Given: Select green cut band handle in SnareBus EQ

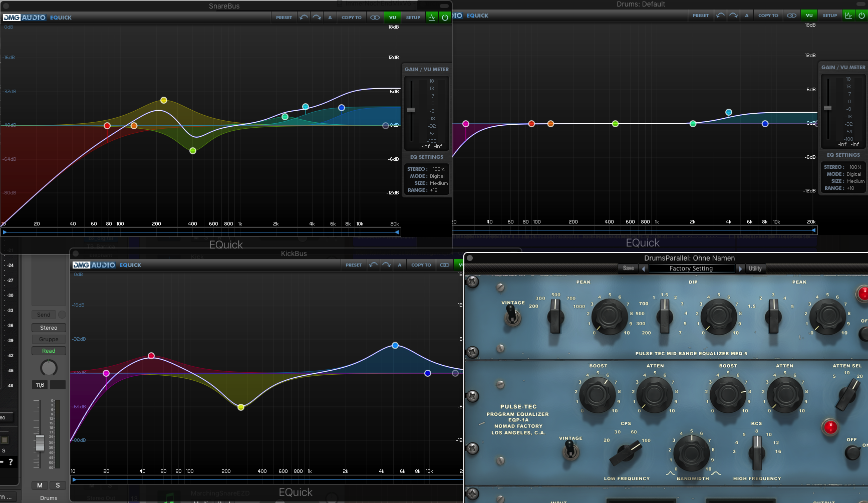Looking at the screenshot, I should (x=193, y=150).
